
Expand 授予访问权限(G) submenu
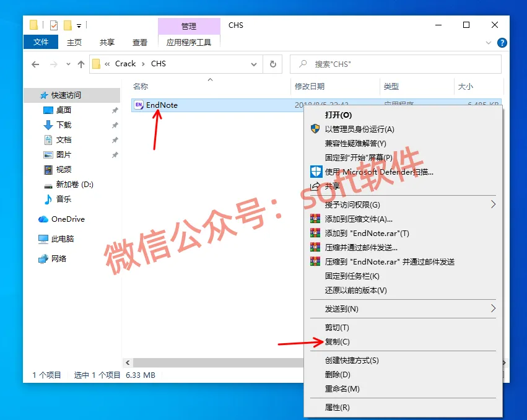coord(493,204)
